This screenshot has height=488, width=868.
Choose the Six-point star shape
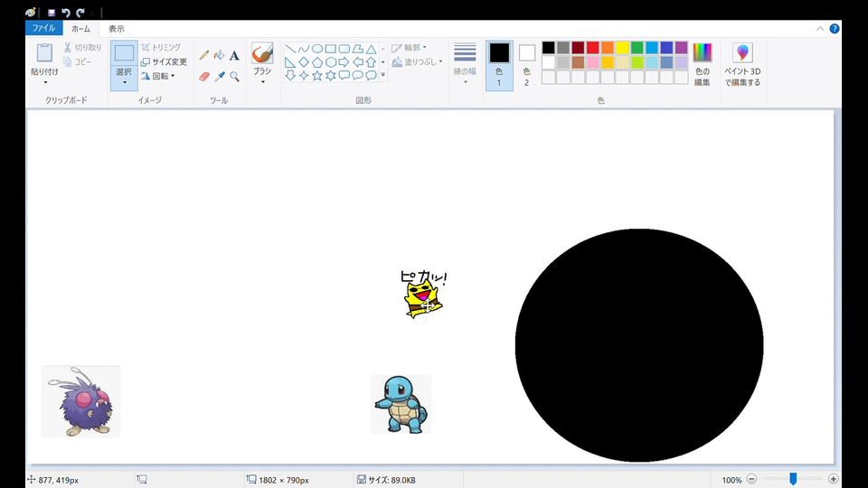331,75
